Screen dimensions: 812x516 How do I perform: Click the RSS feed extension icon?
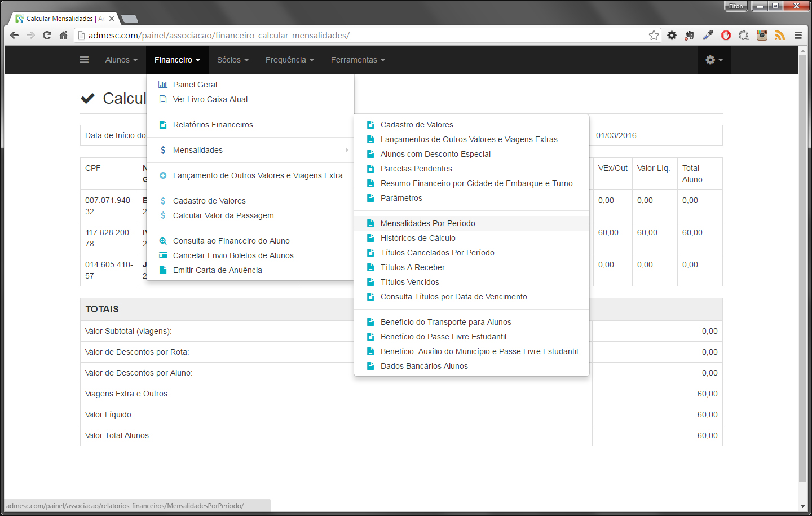pyautogui.click(x=779, y=36)
